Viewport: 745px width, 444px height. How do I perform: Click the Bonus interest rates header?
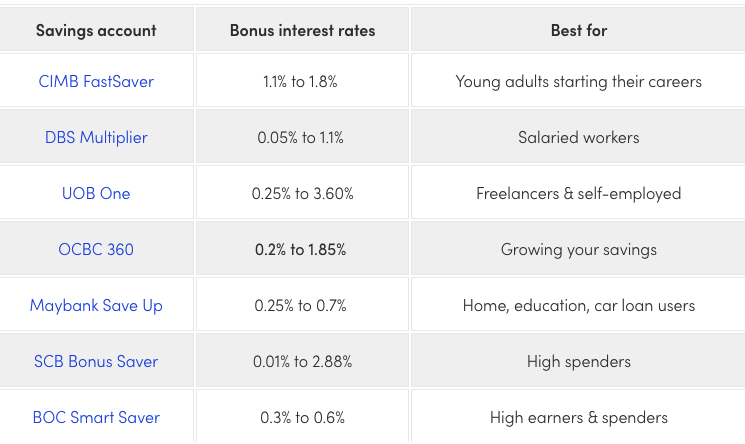303,30
